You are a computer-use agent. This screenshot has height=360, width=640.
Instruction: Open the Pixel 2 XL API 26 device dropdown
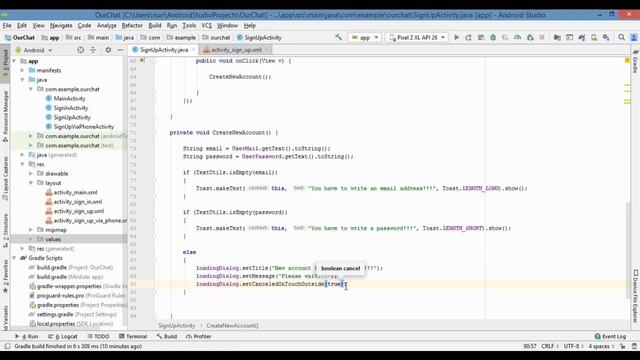416,37
